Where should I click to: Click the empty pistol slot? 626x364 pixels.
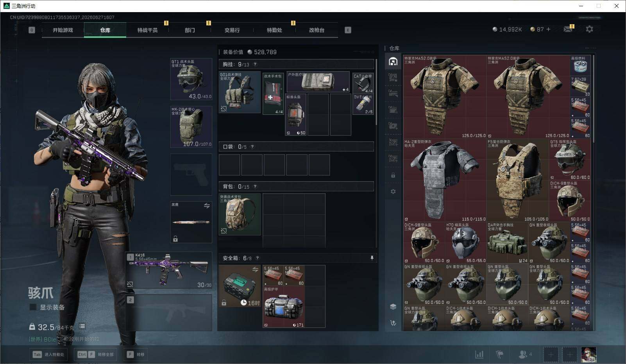click(x=191, y=175)
